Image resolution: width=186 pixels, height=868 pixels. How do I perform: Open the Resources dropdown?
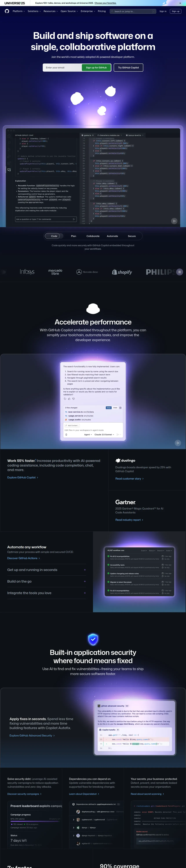(51, 11)
